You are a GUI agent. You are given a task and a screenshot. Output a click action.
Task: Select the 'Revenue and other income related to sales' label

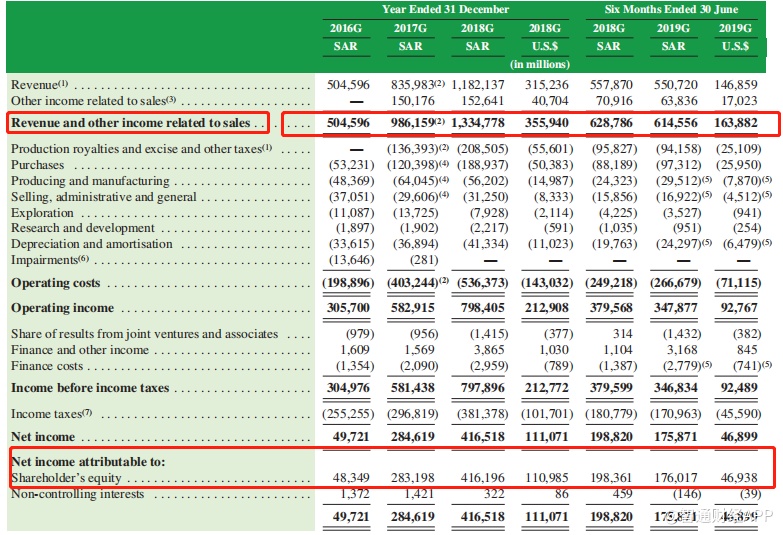pos(130,123)
